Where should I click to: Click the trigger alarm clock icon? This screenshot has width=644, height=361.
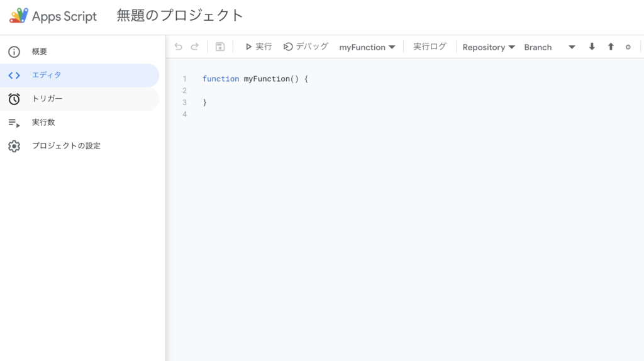click(14, 99)
